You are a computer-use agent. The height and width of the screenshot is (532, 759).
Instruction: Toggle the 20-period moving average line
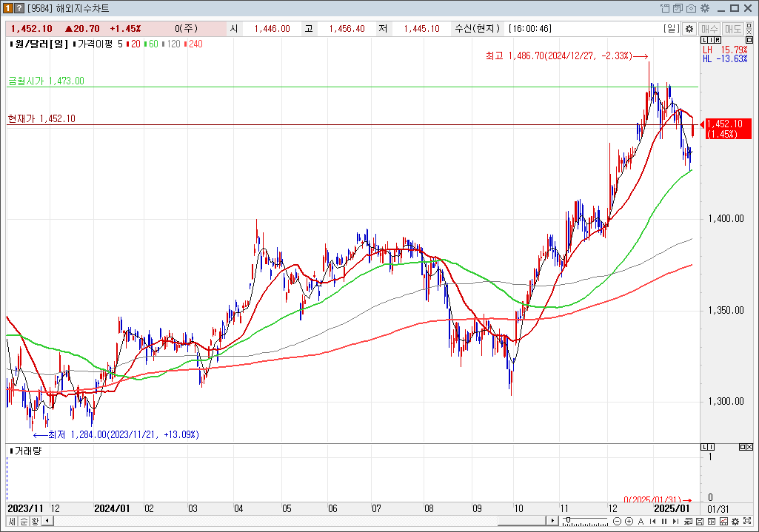tap(136, 44)
